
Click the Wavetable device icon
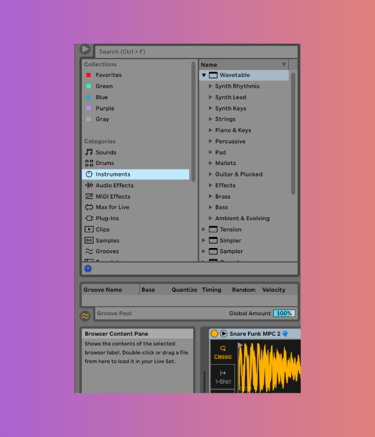(213, 75)
